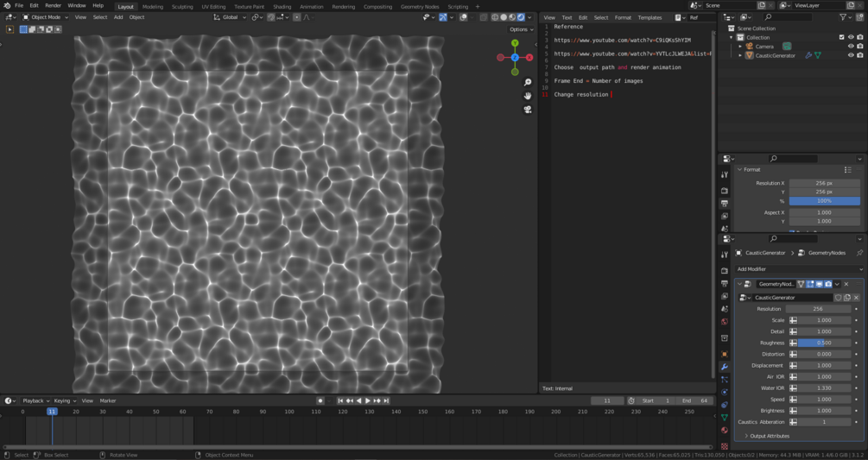The image size is (868, 460).
Task: Click the Add Workspace plus icon
Action: 477,7
